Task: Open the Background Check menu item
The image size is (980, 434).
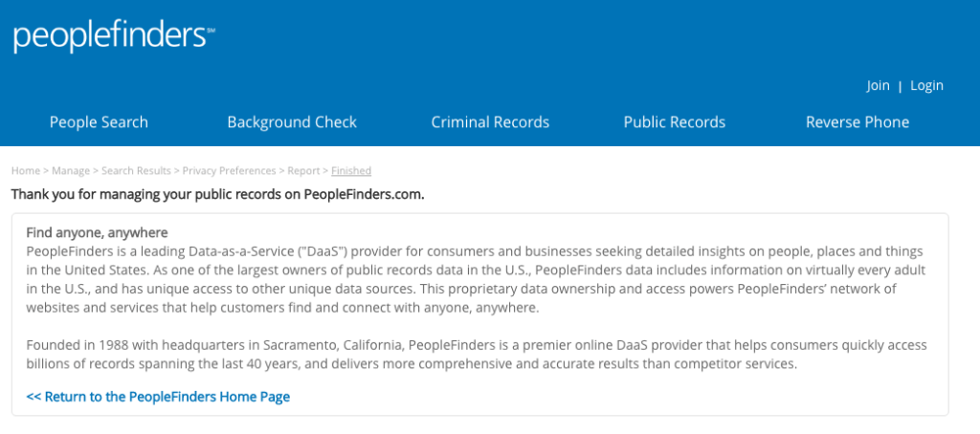Action: pos(292,122)
